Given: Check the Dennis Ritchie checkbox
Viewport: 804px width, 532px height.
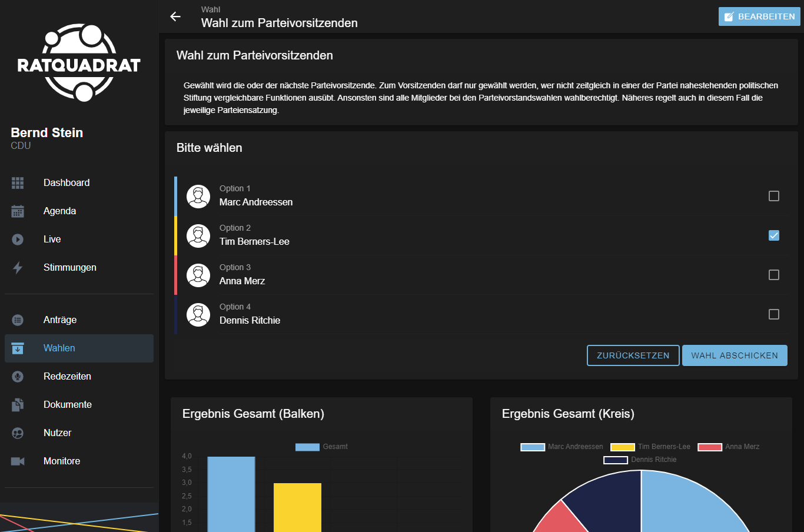Looking at the screenshot, I should pos(774,314).
